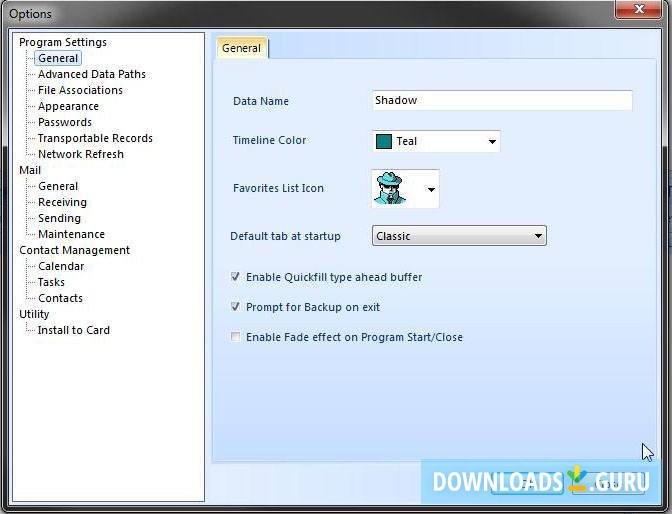Open Default tab at startup dropdown
Screen dimensions: 672x514
[x=459, y=236]
